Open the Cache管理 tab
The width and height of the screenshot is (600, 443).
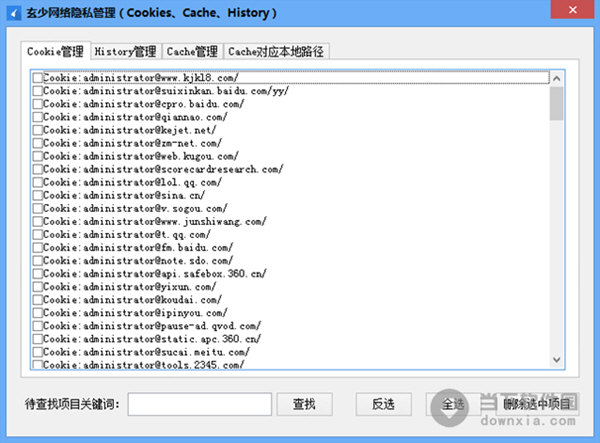[192, 51]
